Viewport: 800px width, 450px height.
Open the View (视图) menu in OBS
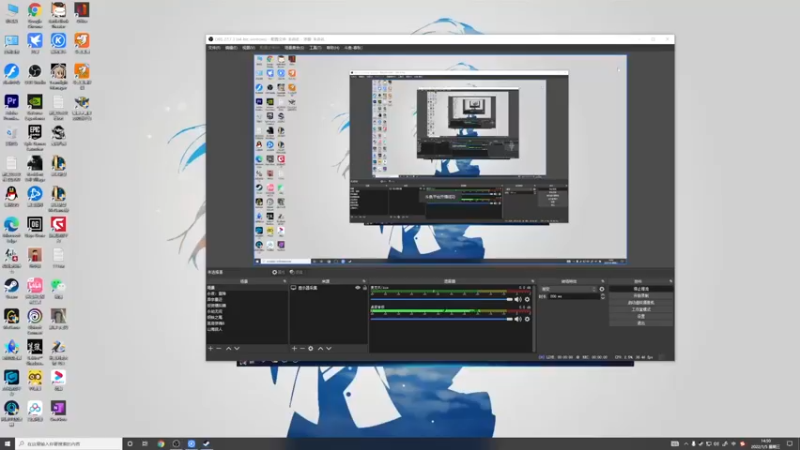[248, 48]
